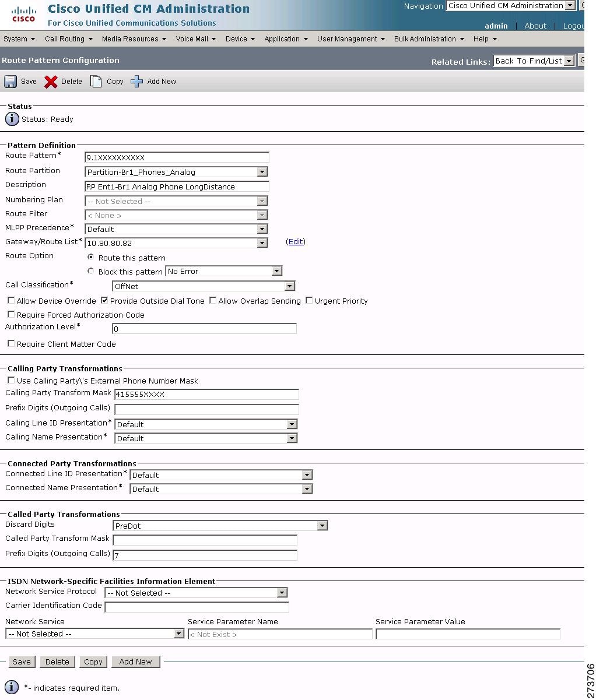Click the Copy button at bottom

(93, 662)
